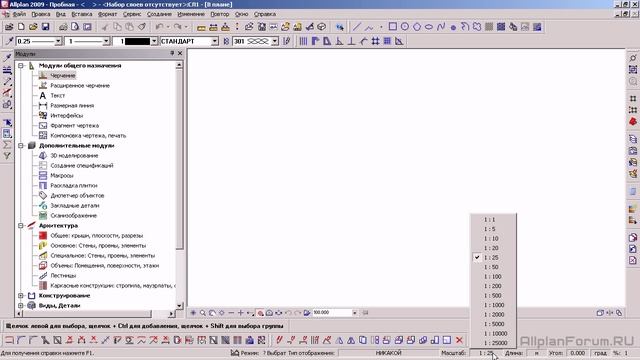Open the line type 1 dropdown

click(x=106, y=41)
